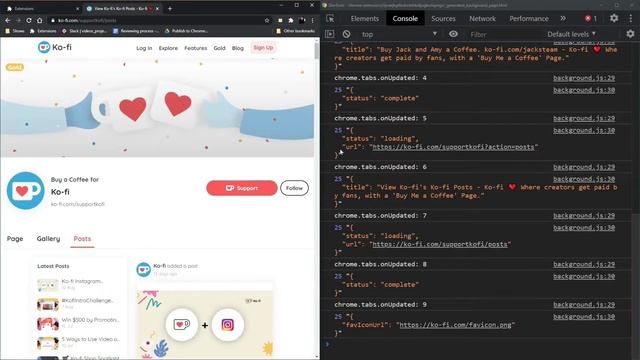Click the console Filter input field
Viewport: 640px width, 360px height.
(504, 35)
